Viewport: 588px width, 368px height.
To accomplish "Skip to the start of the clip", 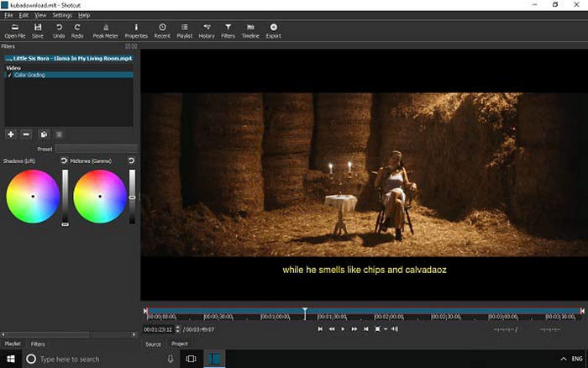I will tap(320, 329).
